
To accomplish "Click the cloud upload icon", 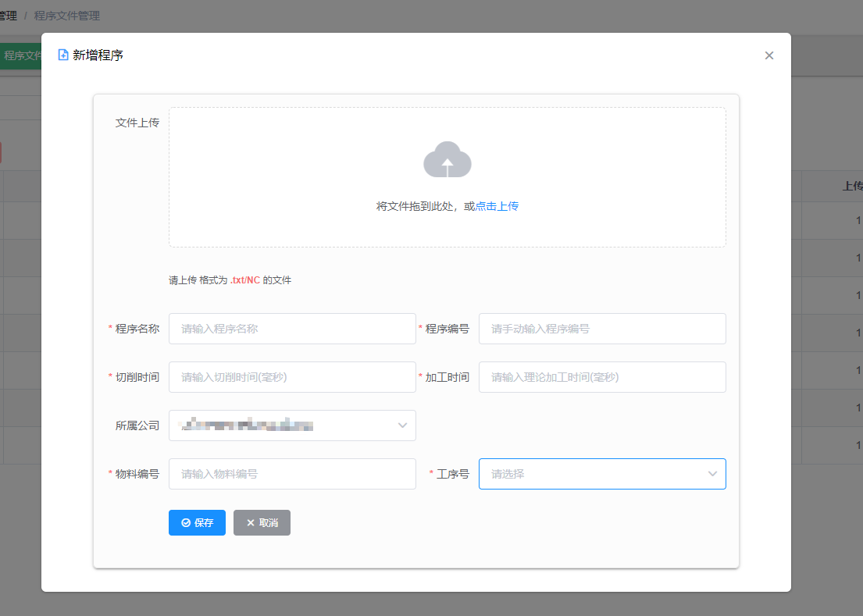I will tap(448, 159).
